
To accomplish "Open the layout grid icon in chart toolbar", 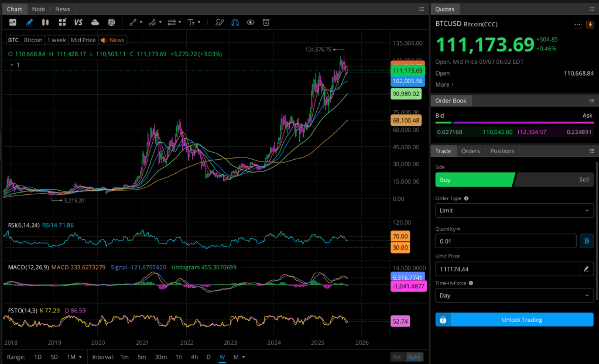I will tap(62, 22).
